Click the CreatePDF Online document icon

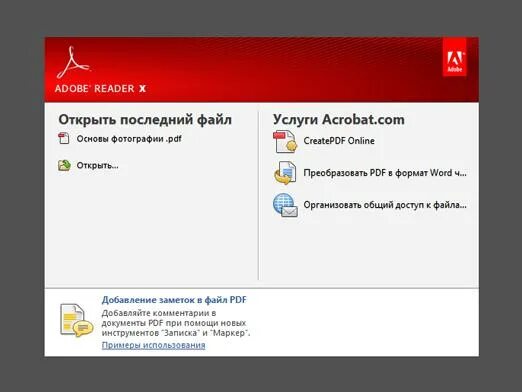click(285, 141)
